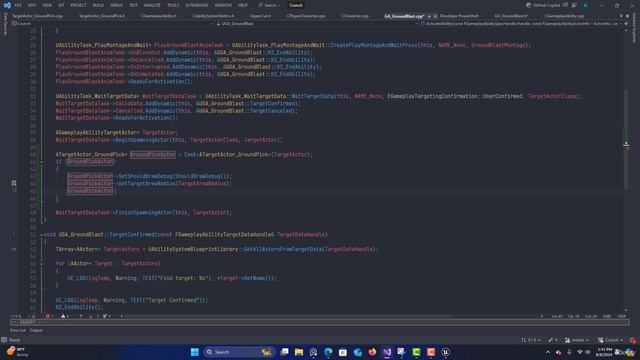Viewport: 640px width, 360px height.
Task: Open Microsoft Edge from taskbar
Action: click(328, 352)
